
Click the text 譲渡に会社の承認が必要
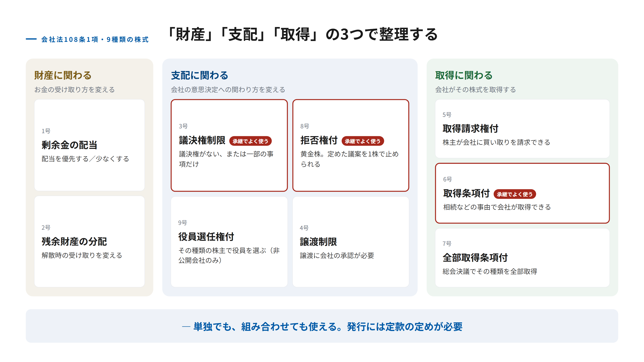click(337, 256)
